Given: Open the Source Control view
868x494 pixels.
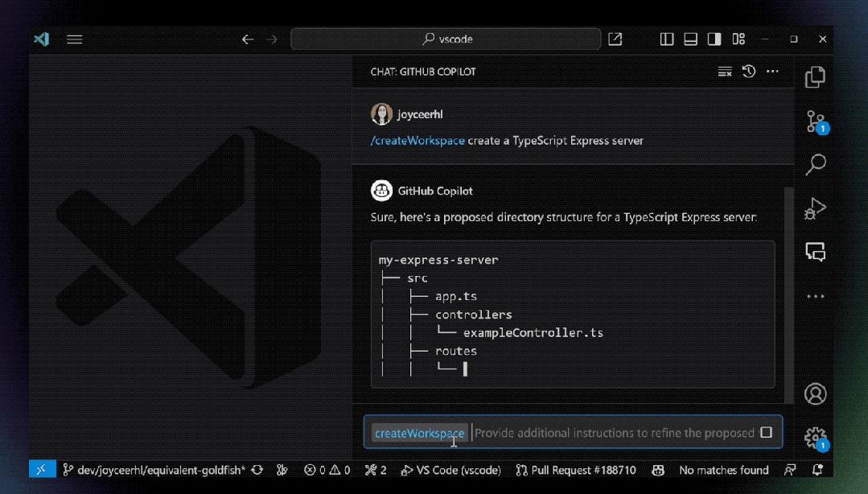Looking at the screenshot, I should tap(815, 121).
